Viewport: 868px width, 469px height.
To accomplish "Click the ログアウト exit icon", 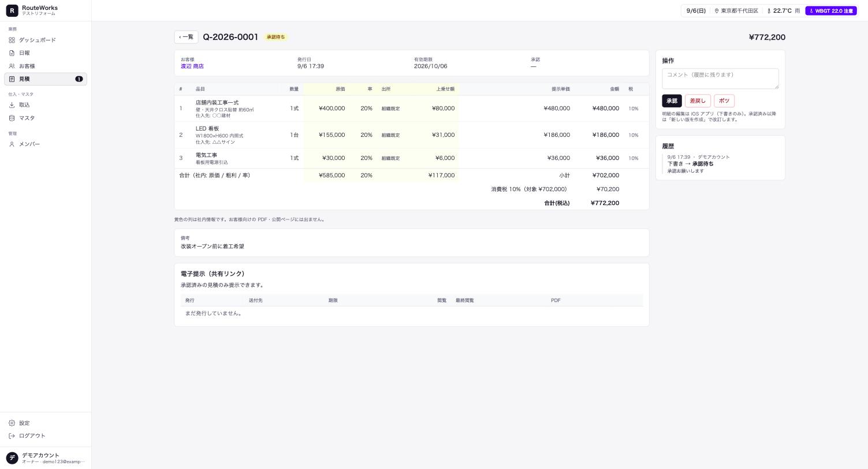I will click(x=12, y=436).
